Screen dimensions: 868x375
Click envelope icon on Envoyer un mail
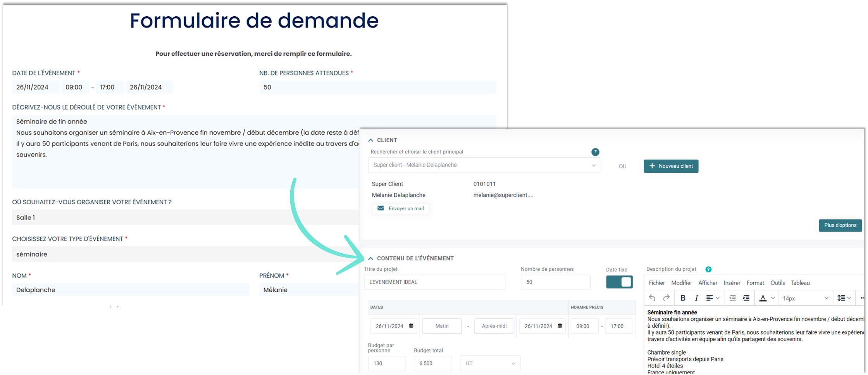381,208
